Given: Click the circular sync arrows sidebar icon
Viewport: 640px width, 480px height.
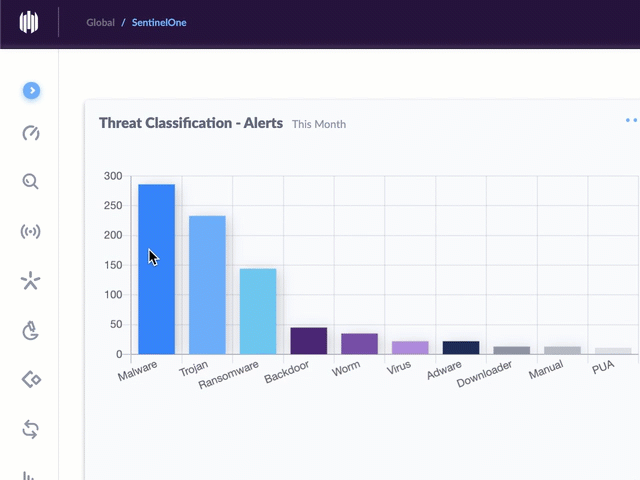Looking at the screenshot, I should [x=31, y=429].
